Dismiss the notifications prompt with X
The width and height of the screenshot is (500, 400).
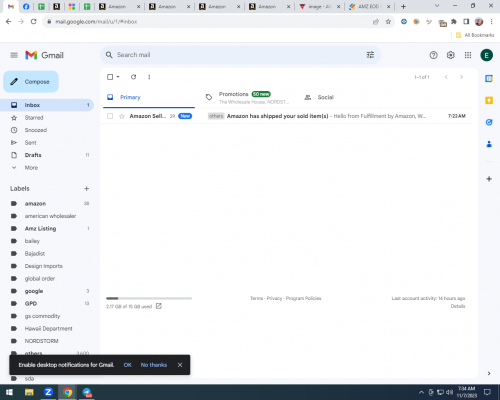tap(180, 365)
